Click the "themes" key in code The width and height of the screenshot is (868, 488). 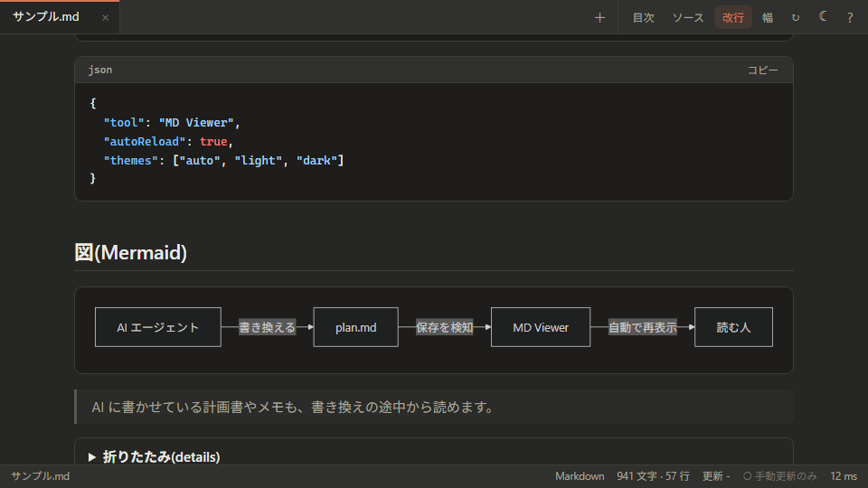pyautogui.click(x=130, y=160)
